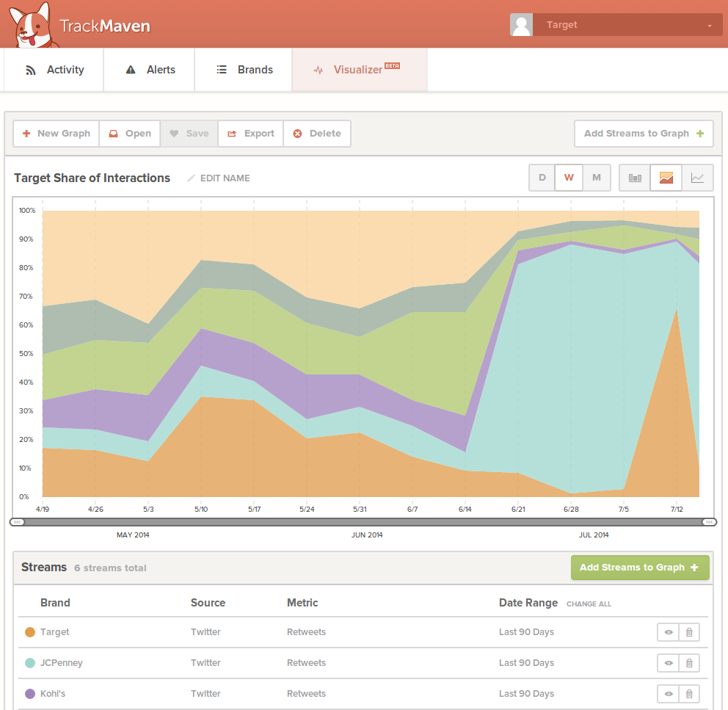Toggle visibility of the Target stream
This screenshot has height=710, width=728.
pyautogui.click(x=668, y=632)
